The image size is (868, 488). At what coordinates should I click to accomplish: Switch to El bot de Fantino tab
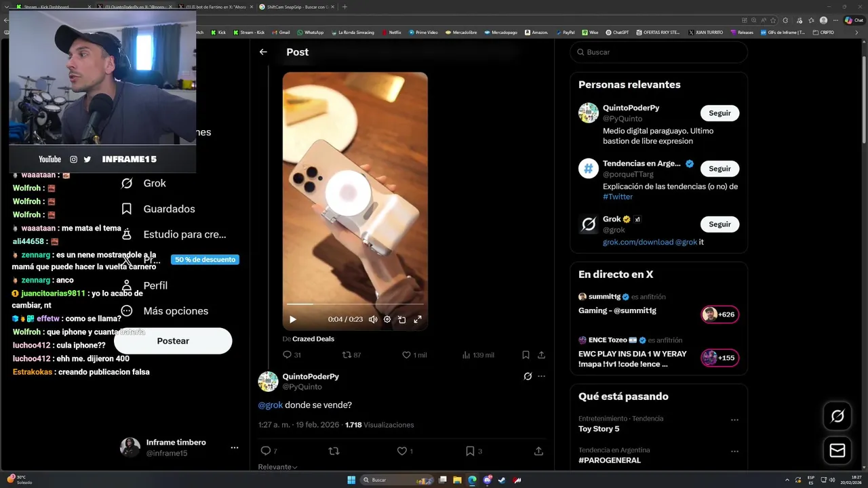point(215,7)
